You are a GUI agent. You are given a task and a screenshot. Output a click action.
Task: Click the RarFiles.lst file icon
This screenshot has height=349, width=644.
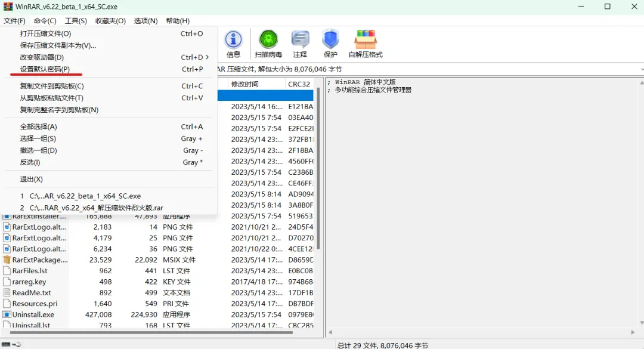pos(7,271)
